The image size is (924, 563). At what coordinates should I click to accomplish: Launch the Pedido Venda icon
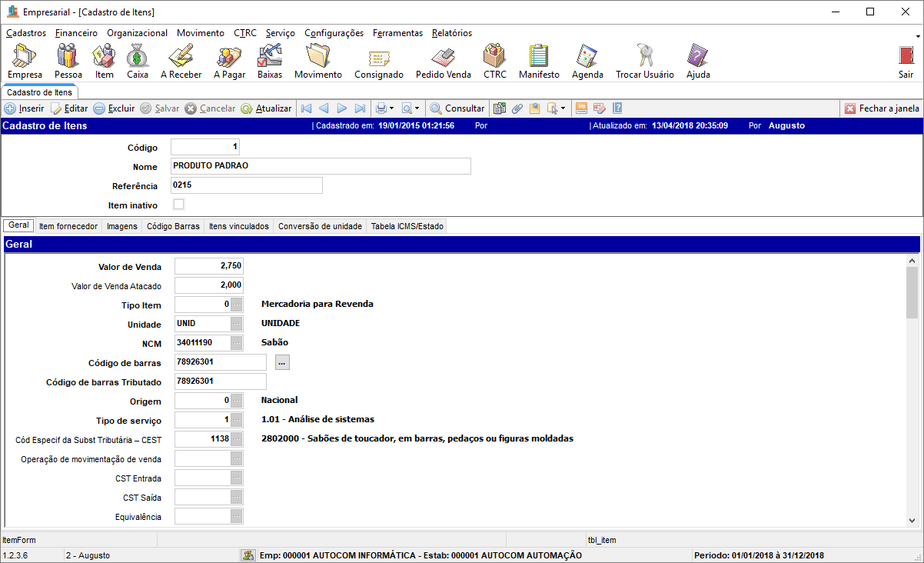tap(443, 61)
